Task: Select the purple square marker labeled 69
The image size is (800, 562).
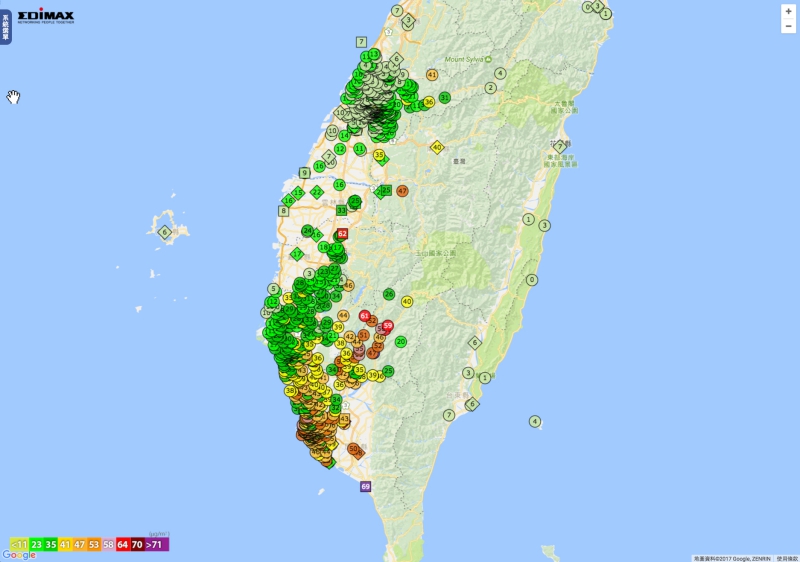Action: coord(365,487)
